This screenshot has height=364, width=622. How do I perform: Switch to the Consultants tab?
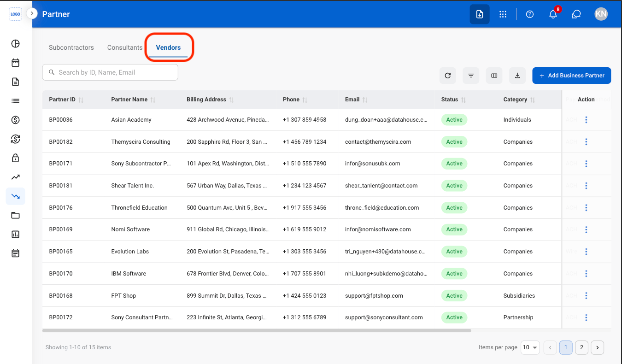click(x=125, y=47)
